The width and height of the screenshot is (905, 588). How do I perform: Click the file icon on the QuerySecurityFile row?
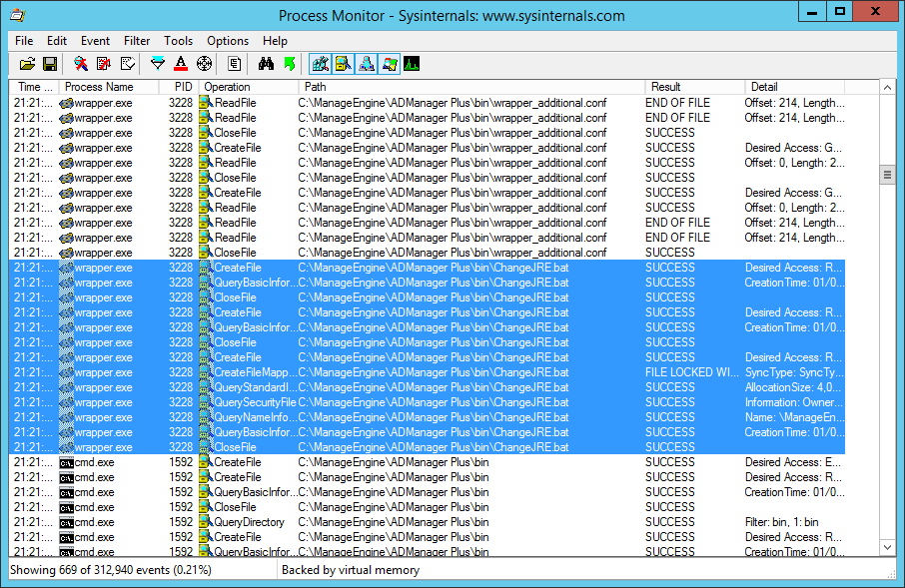tap(206, 402)
